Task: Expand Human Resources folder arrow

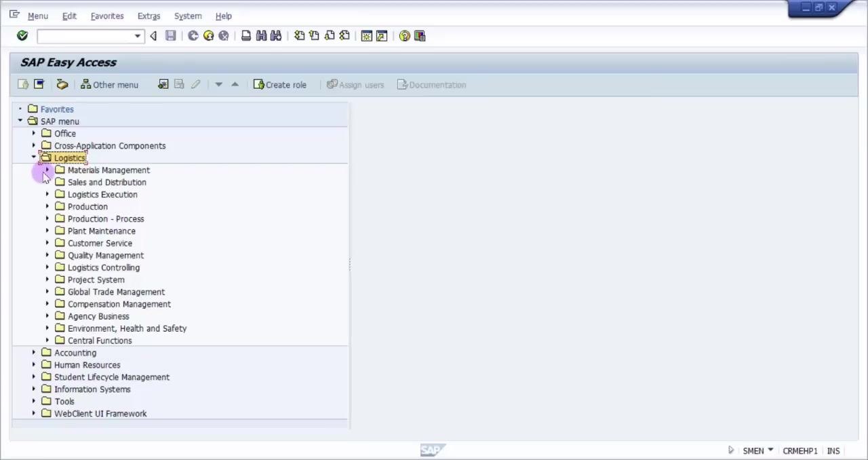Action: pos(34,364)
